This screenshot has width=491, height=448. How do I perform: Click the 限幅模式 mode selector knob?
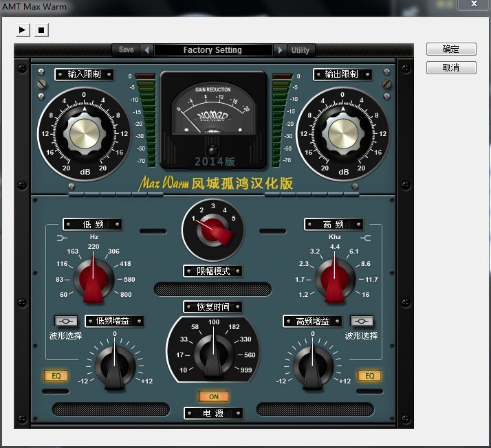tap(214, 231)
